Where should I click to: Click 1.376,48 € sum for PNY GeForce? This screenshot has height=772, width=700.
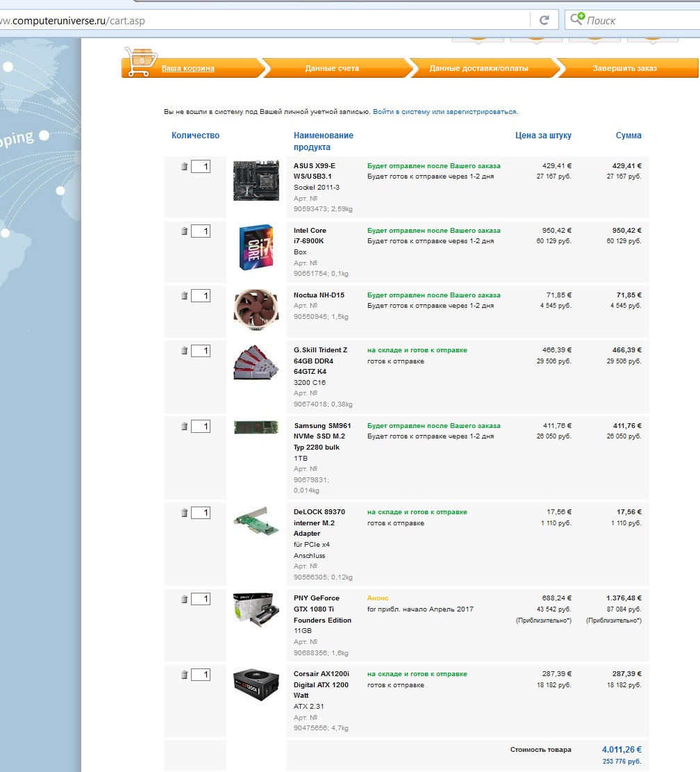624,598
